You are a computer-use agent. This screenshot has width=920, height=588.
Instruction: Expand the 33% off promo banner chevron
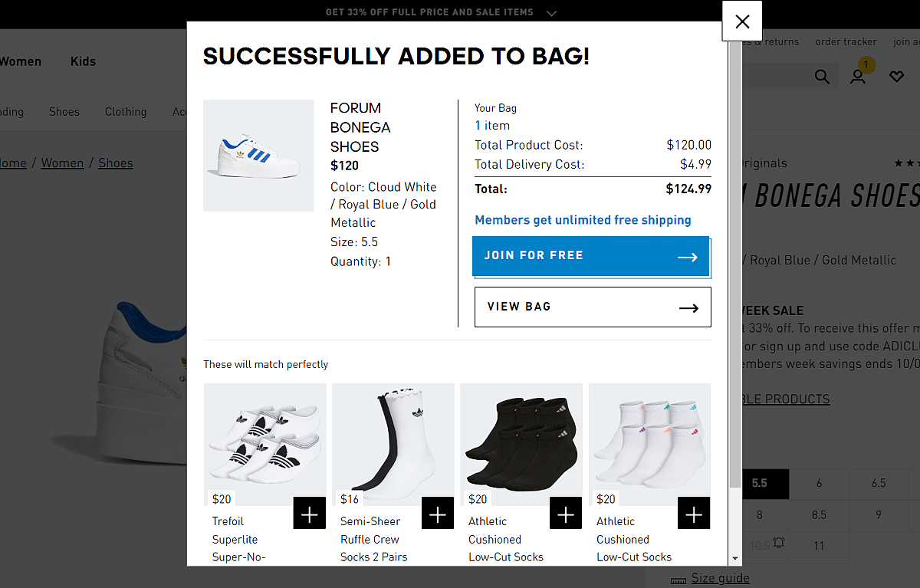(x=552, y=13)
